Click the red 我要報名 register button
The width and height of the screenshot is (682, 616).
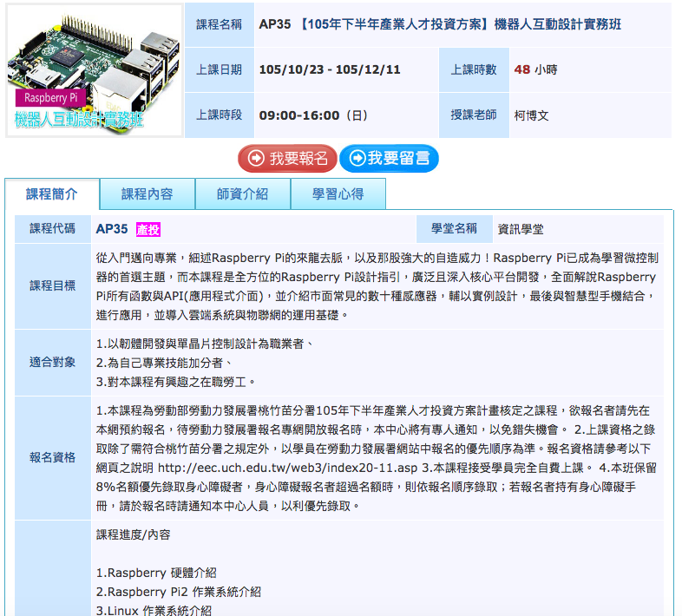(x=287, y=159)
